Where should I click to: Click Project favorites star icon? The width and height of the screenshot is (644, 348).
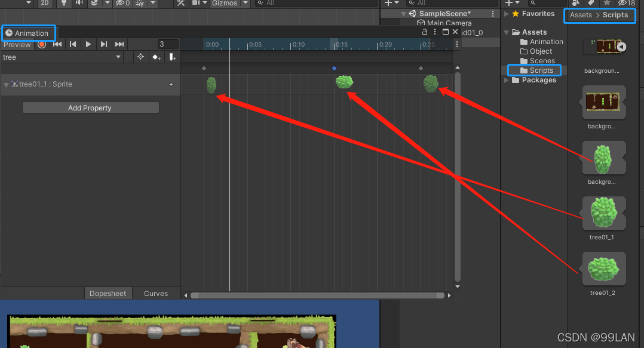[x=606, y=3]
